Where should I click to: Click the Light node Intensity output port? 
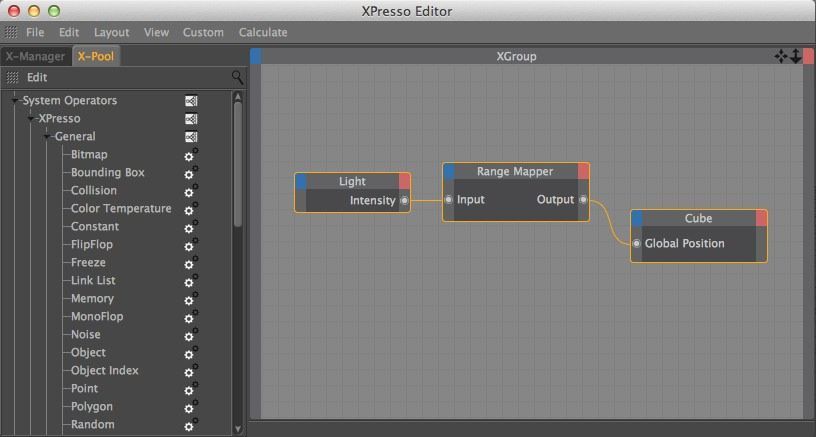click(404, 200)
